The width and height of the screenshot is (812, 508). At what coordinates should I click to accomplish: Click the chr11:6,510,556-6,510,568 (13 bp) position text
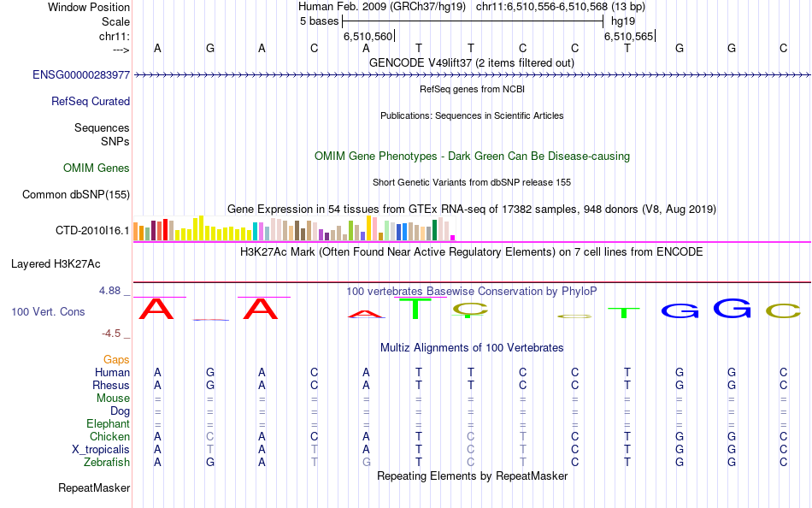click(561, 7)
